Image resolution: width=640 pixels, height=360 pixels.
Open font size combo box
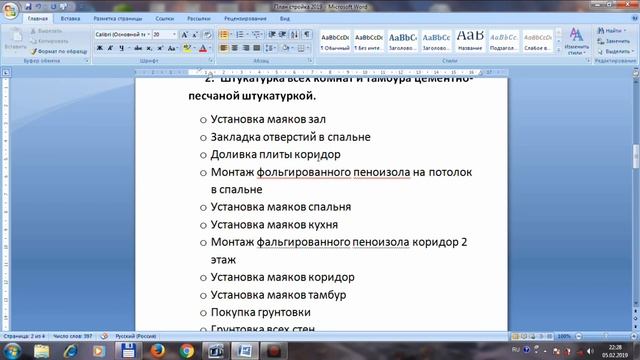tap(164, 35)
